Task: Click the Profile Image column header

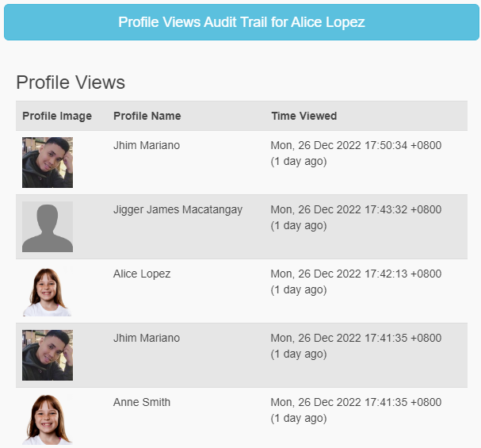Action: point(57,116)
